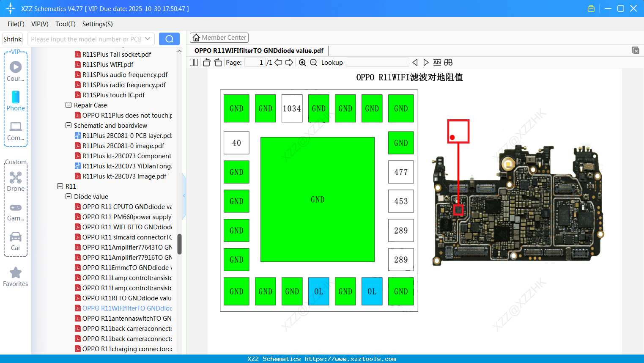Click the Lookup text field
Image resolution: width=644 pixels, height=363 pixels.
378,63
